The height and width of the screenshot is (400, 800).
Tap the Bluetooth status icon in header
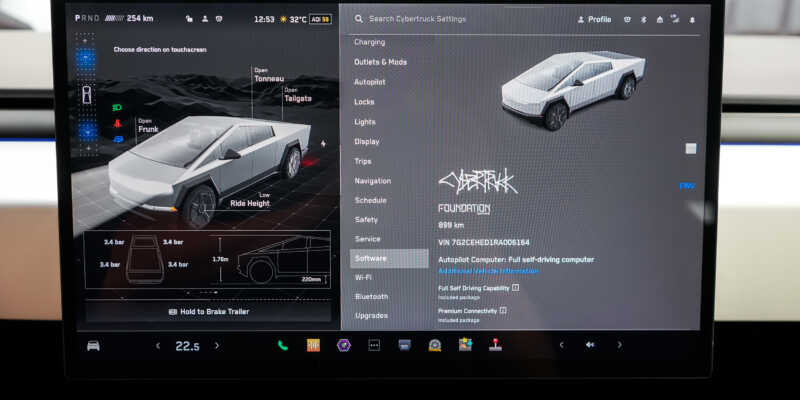pos(643,19)
